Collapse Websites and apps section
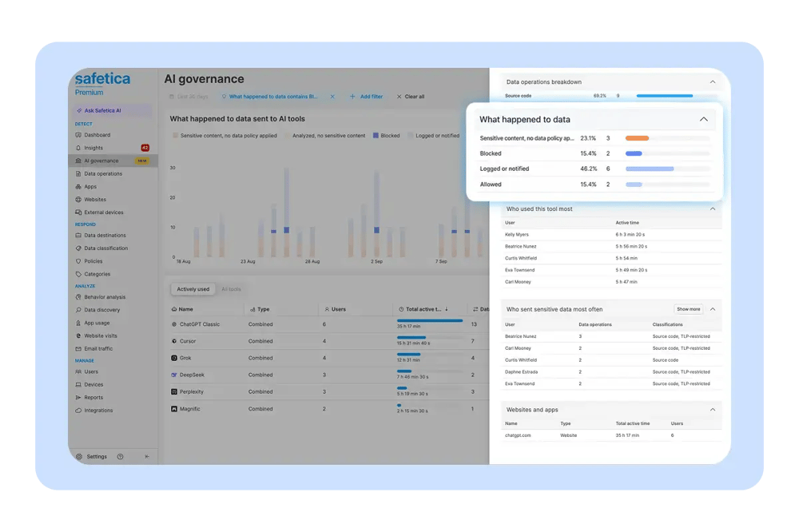This screenshot has height=532, width=799. coord(713,410)
